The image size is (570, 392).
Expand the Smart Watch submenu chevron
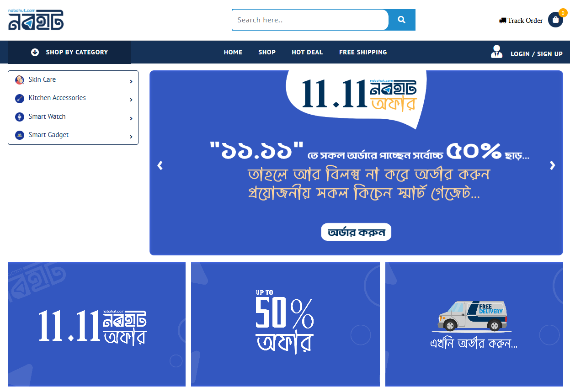131,118
